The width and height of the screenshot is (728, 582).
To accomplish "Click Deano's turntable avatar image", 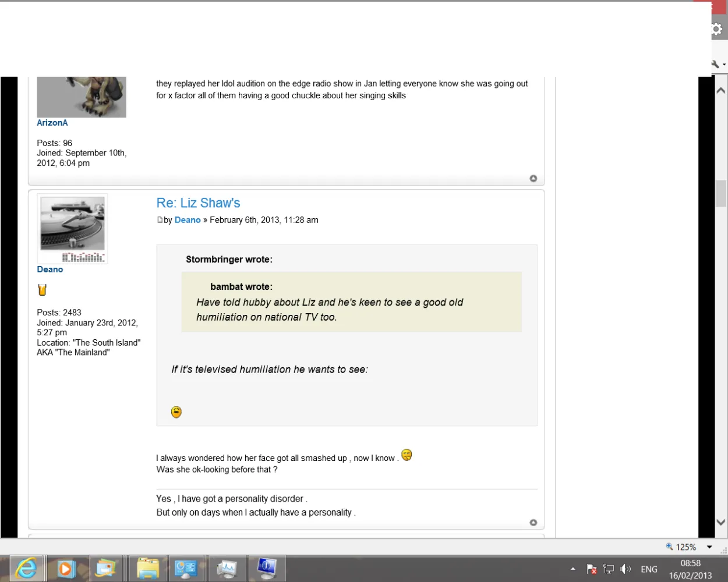I will click(72, 229).
